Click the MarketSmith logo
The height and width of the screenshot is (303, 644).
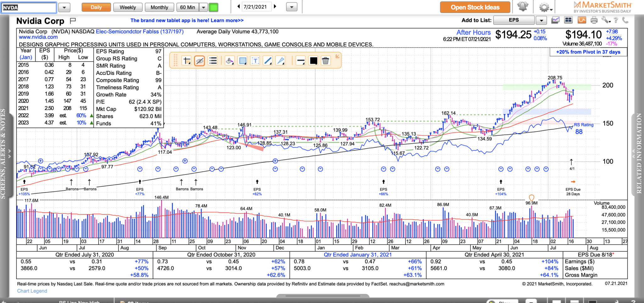602,7
